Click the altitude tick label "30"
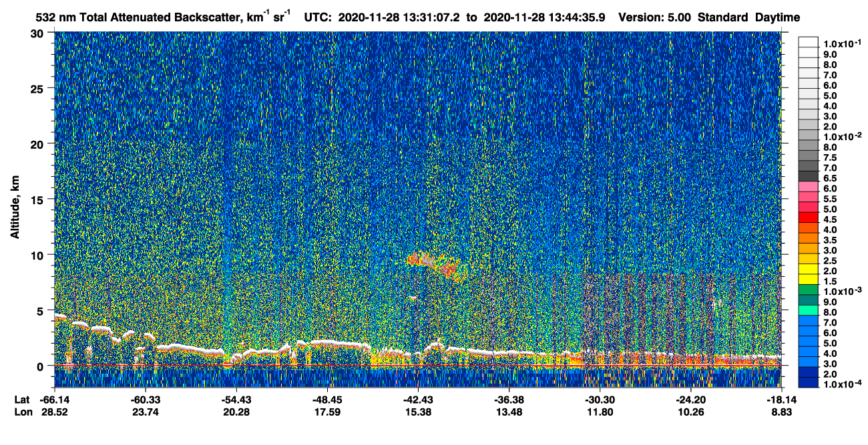 pos(39,33)
